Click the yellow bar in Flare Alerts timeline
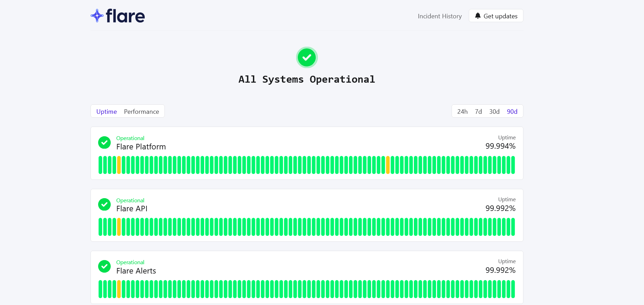The width and height of the screenshot is (644, 305). coord(119,289)
